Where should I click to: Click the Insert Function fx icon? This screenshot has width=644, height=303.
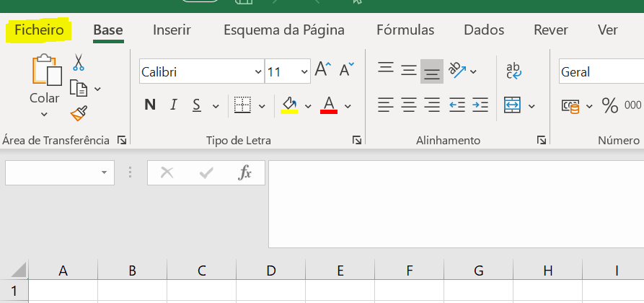coord(244,173)
